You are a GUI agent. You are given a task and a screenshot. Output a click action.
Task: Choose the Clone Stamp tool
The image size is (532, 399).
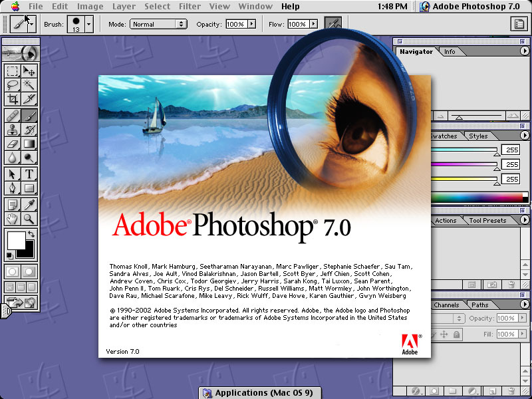12,129
